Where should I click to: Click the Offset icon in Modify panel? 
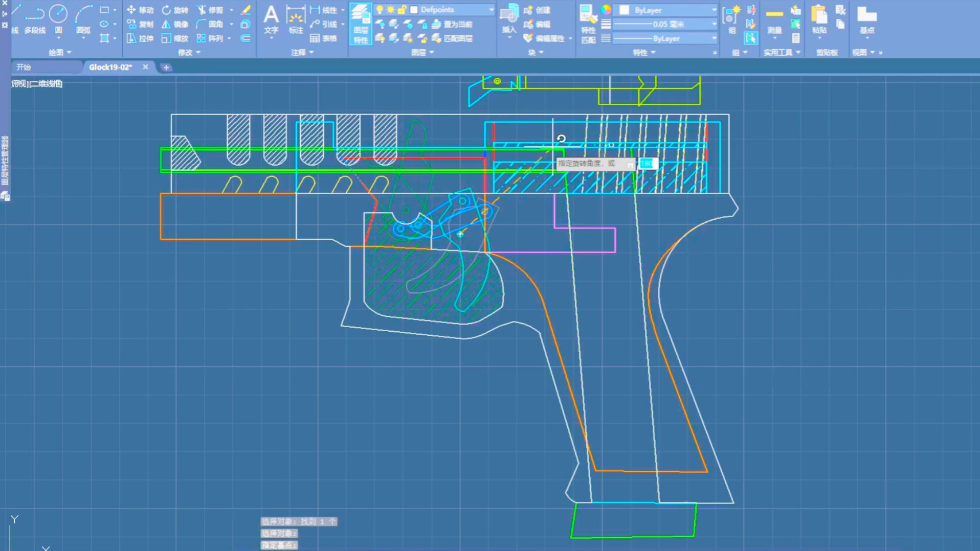(x=246, y=38)
